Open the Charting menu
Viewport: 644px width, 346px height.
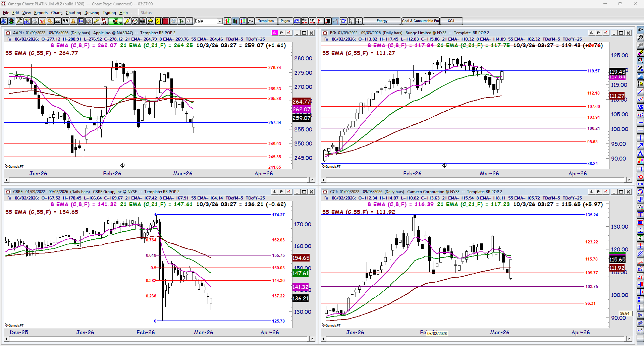pyautogui.click(x=73, y=13)
